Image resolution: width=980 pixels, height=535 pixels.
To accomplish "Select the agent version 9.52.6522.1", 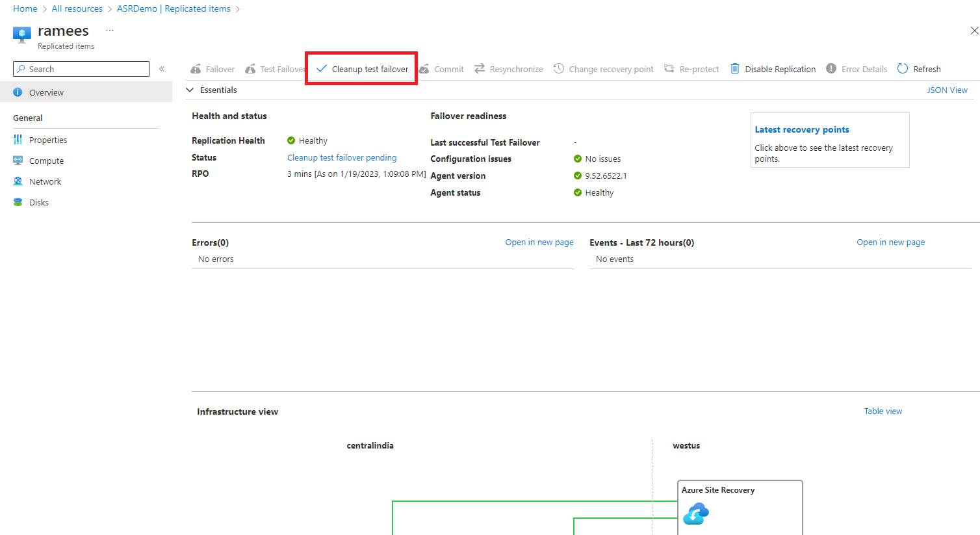I will [606, 176].
